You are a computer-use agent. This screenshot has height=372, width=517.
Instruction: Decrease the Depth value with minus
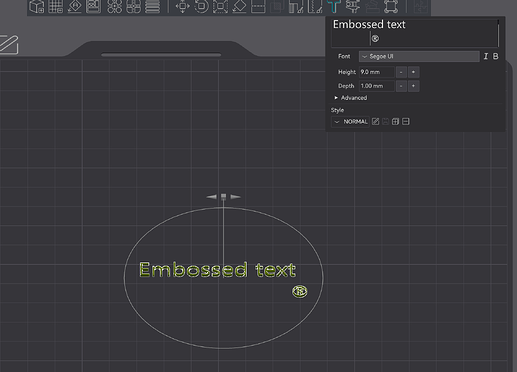coord(401,86)
